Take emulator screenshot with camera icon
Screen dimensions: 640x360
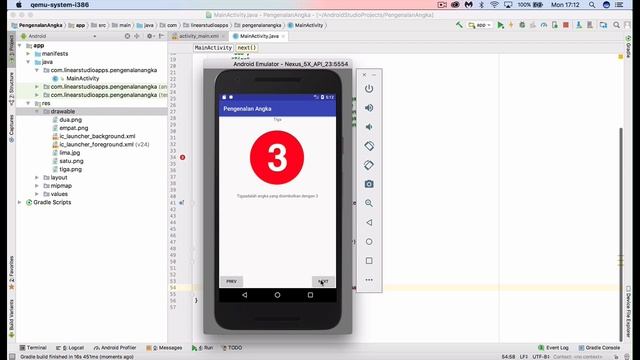pos(369,184)
